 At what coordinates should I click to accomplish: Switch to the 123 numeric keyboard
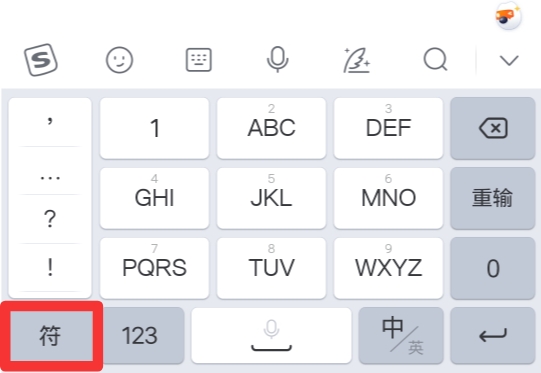click(x=140, y=335)
